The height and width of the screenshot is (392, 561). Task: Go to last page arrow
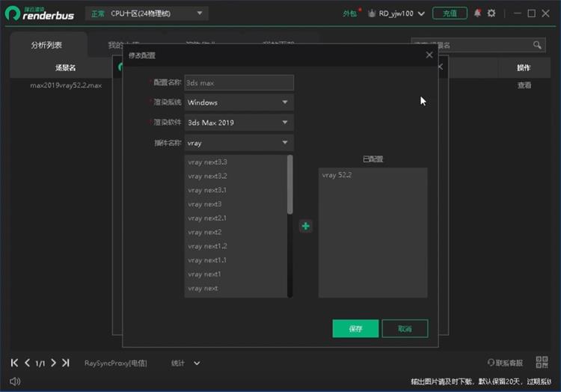(x=66, y=363)
